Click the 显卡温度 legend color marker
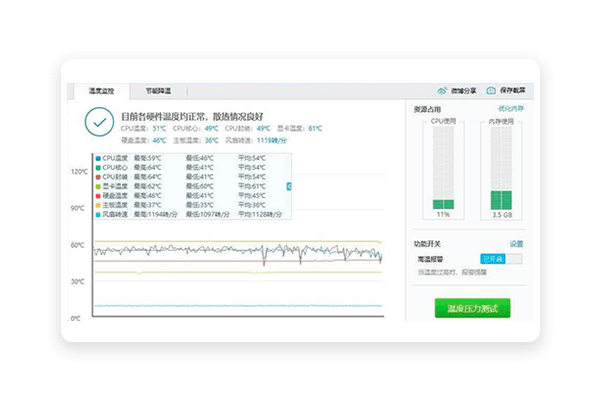Image resolution: width=600 pixels, height=400 pixels. [97, 186]
